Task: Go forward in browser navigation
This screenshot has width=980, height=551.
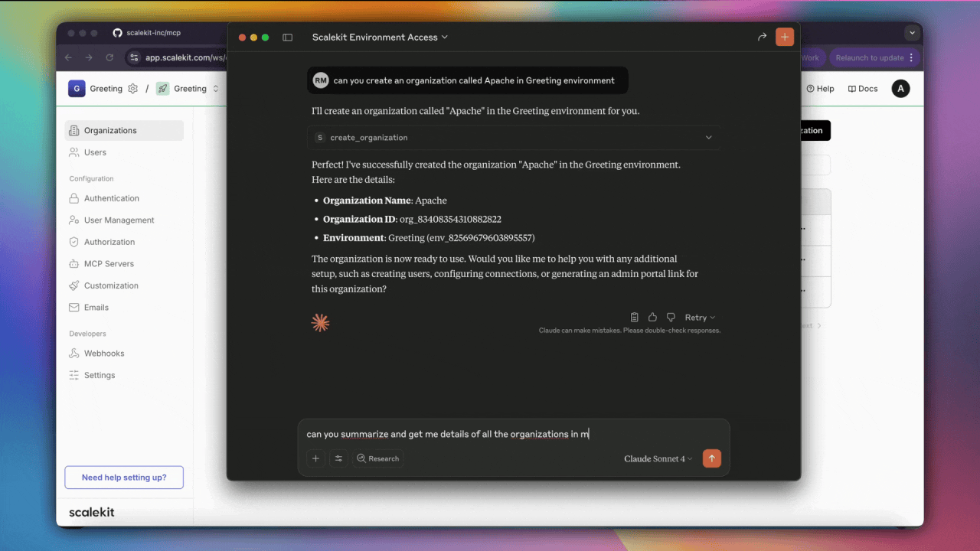Action: point(89,57)
